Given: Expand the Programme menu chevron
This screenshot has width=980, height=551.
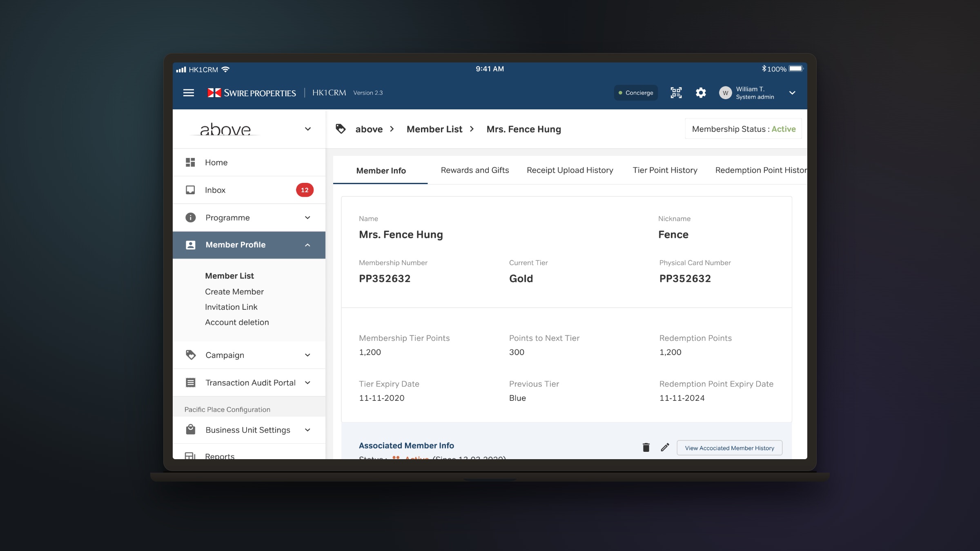Looking at the screenshot, I should point(307,218).
